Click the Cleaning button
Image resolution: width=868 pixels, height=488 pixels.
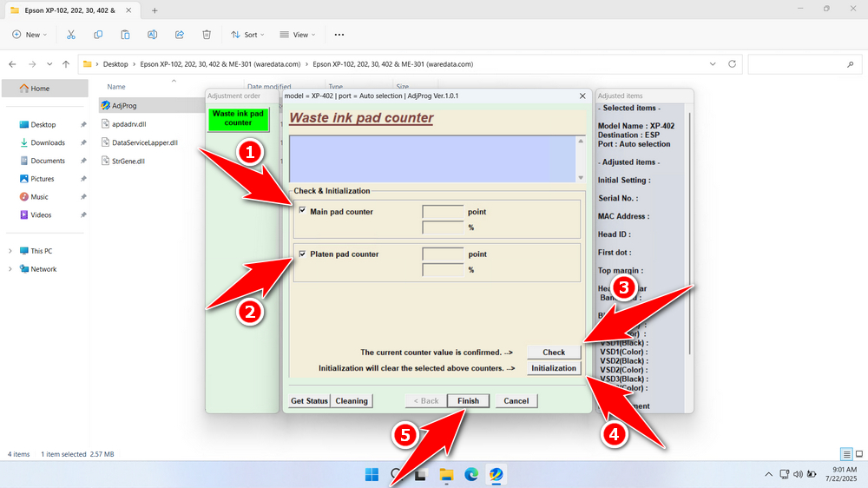point(352,401)
